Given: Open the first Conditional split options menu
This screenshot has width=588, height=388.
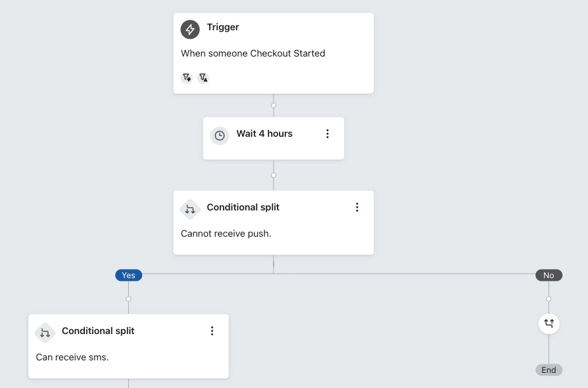Looking at the screenshot, I should click(x=357, y=206).
